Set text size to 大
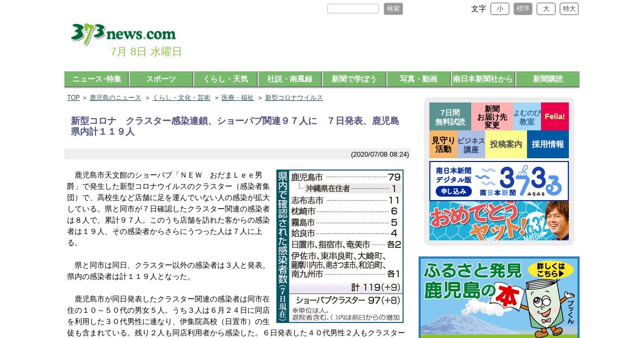The height and width of the screenshot is (338, 644). click(x=546, y=9)
